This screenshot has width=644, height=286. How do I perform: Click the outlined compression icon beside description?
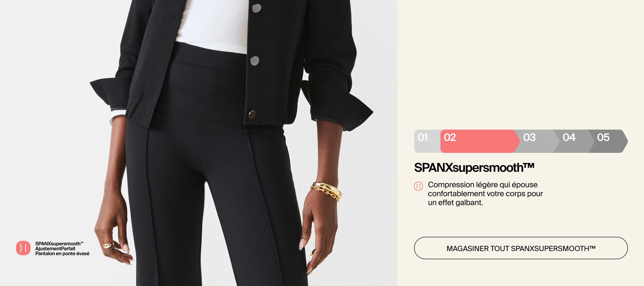418,186
